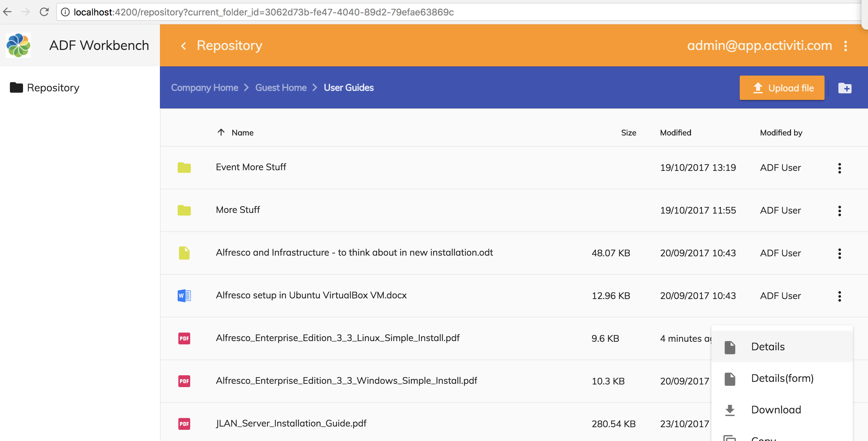This screenshot has height=441, width=868.
Task: Open actions menu for Event More Stuff row
Action: coord(839,168)
